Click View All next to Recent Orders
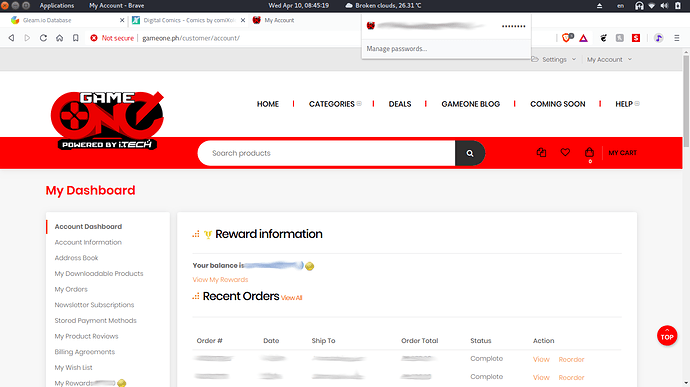 coord(291,298)
